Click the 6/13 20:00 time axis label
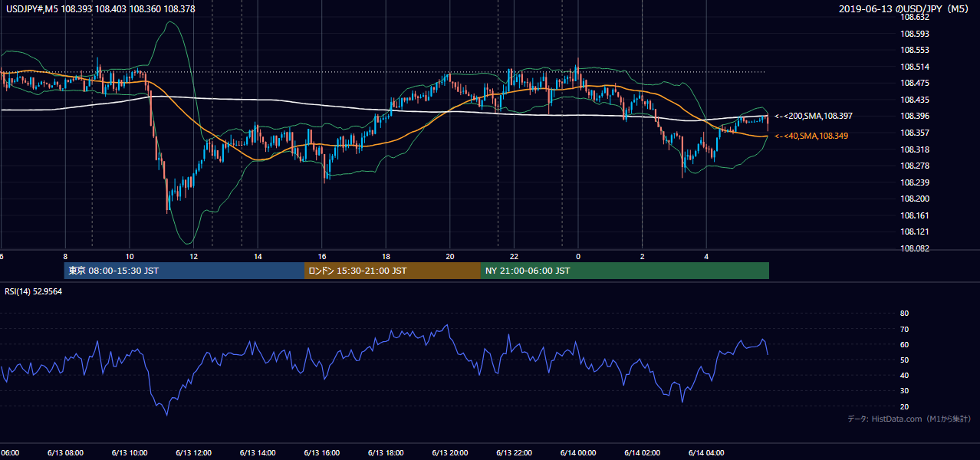980x460 pixels. pos(450,452)
